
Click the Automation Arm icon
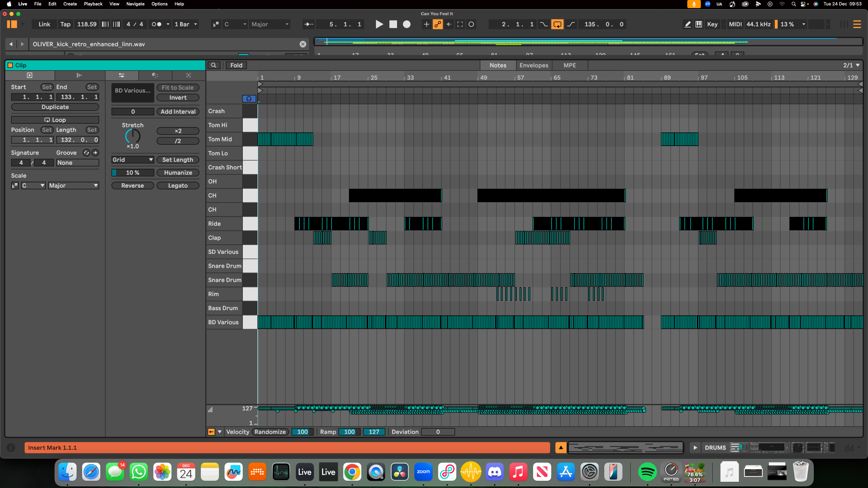438,24
